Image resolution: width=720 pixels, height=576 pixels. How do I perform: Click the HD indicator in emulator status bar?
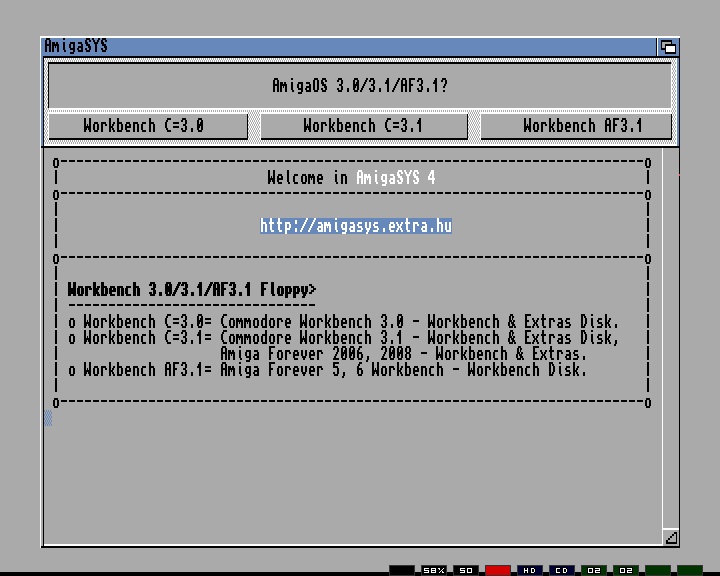click(530, 570)
